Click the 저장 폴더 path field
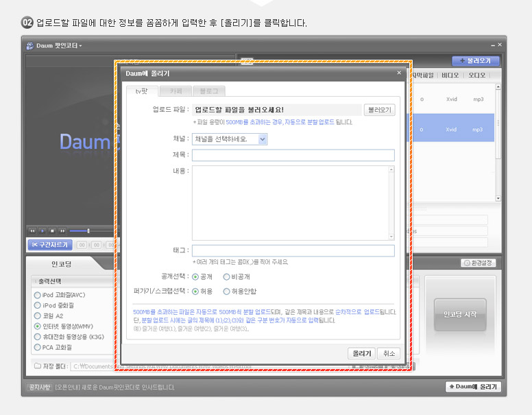 click(x=92, y=366)
